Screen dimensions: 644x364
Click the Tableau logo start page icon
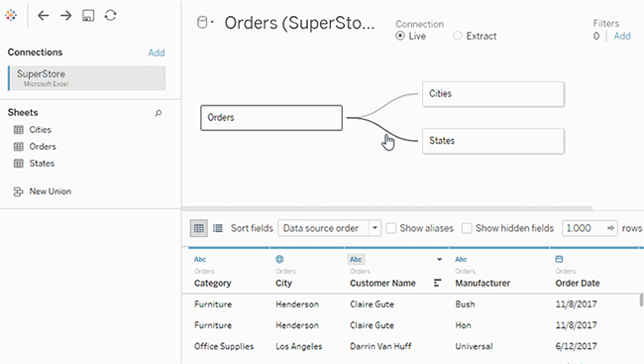pyautogui.click(x=11, y=15)
